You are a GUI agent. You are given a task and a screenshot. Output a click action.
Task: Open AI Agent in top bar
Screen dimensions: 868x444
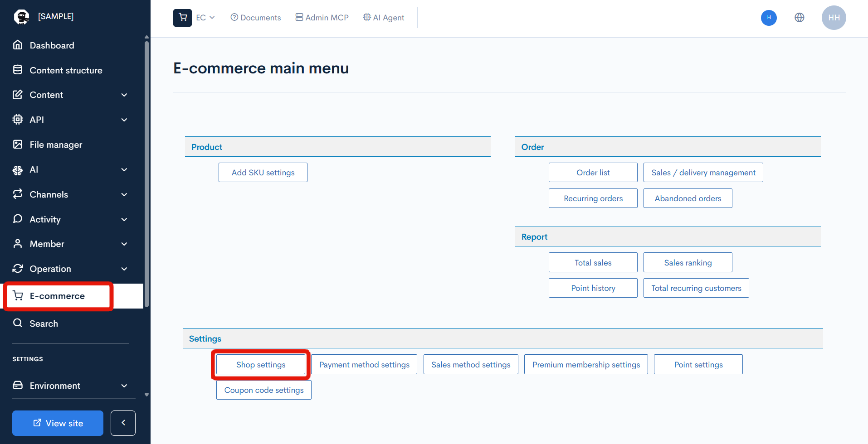[x=384, y=18]
